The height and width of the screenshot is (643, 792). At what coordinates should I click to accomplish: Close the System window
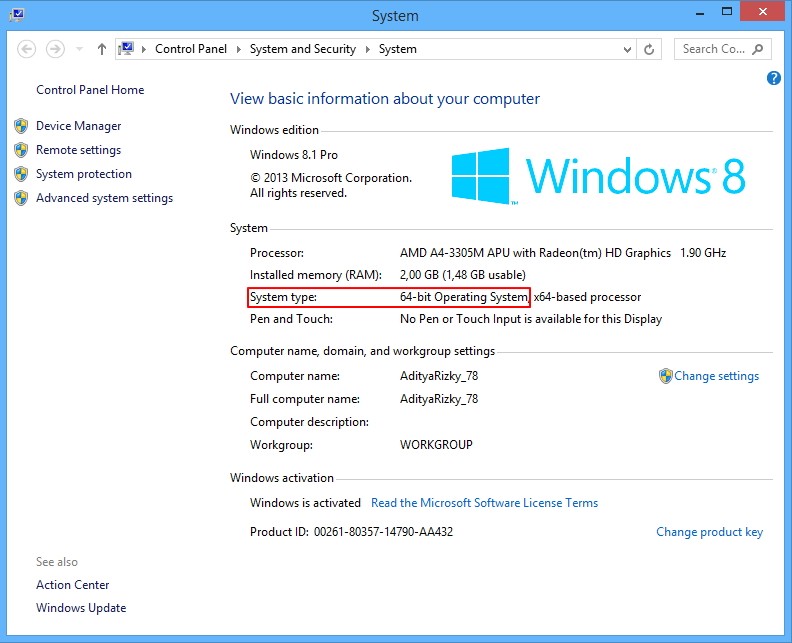click(x=763, y=12)
